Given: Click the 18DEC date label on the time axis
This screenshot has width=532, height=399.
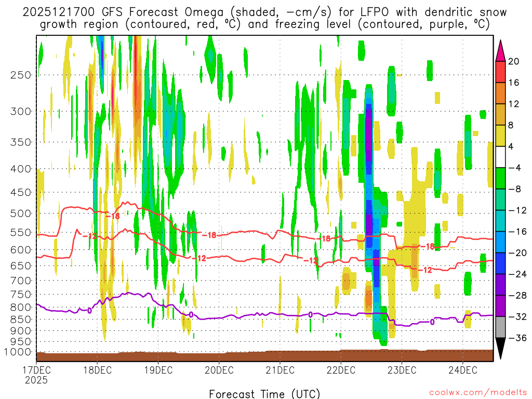Looking at the screenshot, I should point(97,369).
